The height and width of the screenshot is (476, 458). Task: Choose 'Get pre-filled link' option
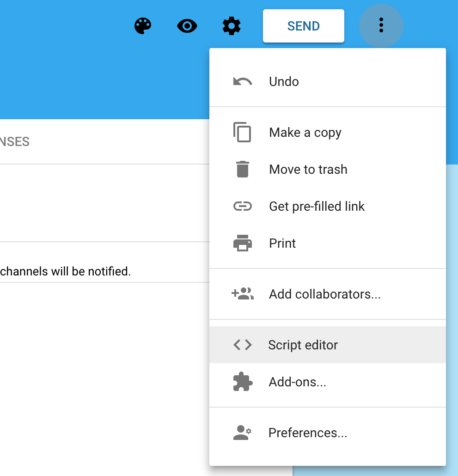[317, 207]
